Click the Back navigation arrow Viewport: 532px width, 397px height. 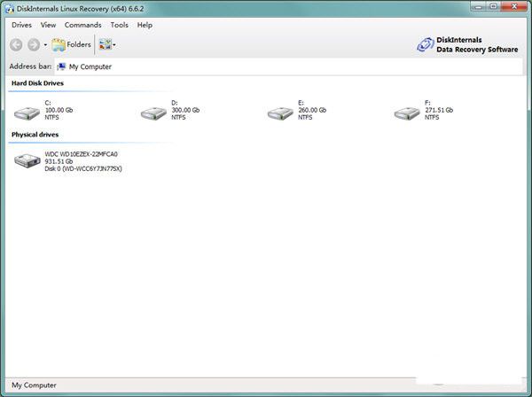click(x=16, y=45)
